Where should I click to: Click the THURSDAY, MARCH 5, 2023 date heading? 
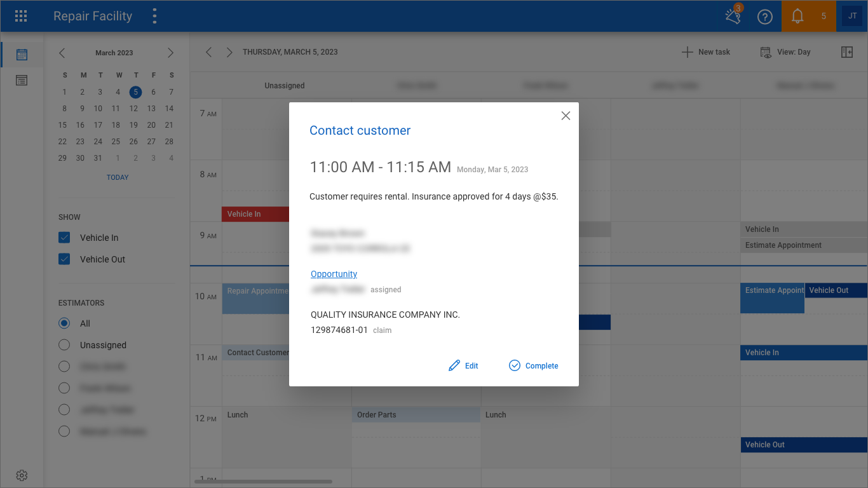click(x=290, y=52)
